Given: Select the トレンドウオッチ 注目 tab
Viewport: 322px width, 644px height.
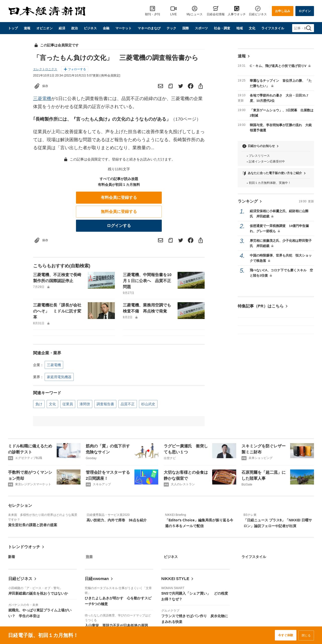Looking at the screenshot, I should 89,557.
